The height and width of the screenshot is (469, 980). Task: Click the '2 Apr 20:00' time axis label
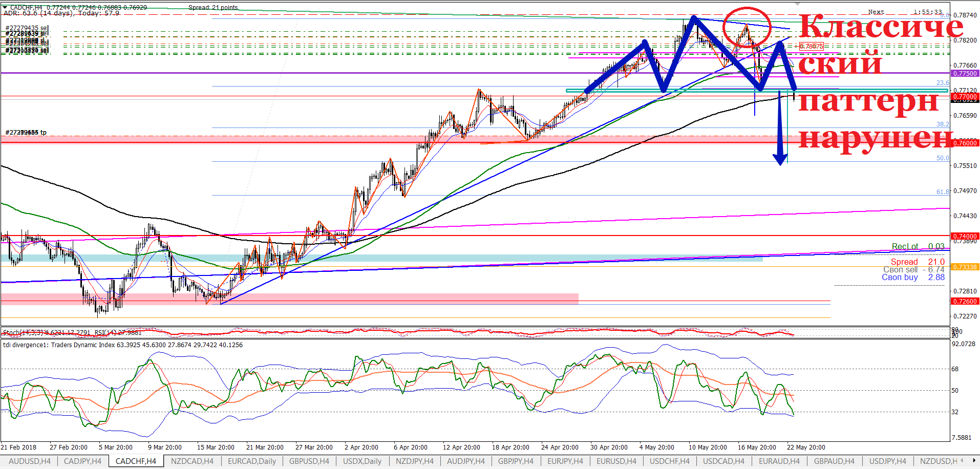pyautogui.click(x=361, y=447)
